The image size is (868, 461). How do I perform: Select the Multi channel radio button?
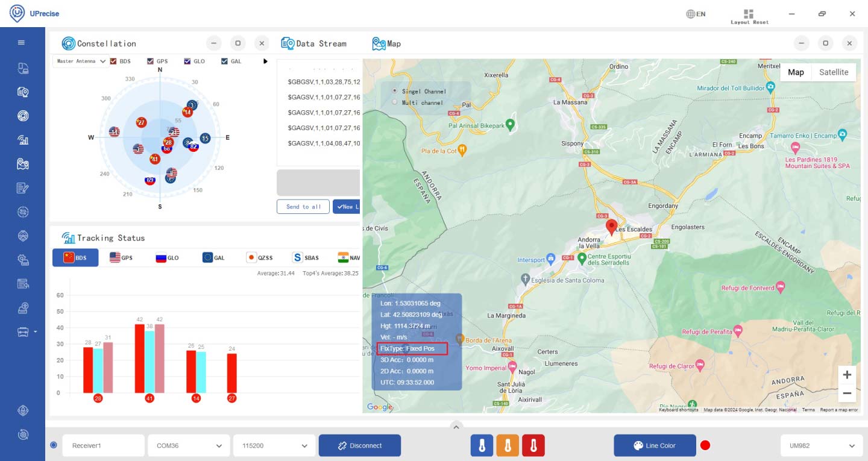click(395, 102)
